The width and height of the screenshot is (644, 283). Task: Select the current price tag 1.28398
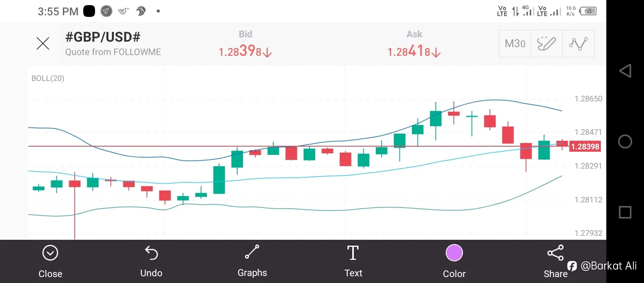click(585, 147)
